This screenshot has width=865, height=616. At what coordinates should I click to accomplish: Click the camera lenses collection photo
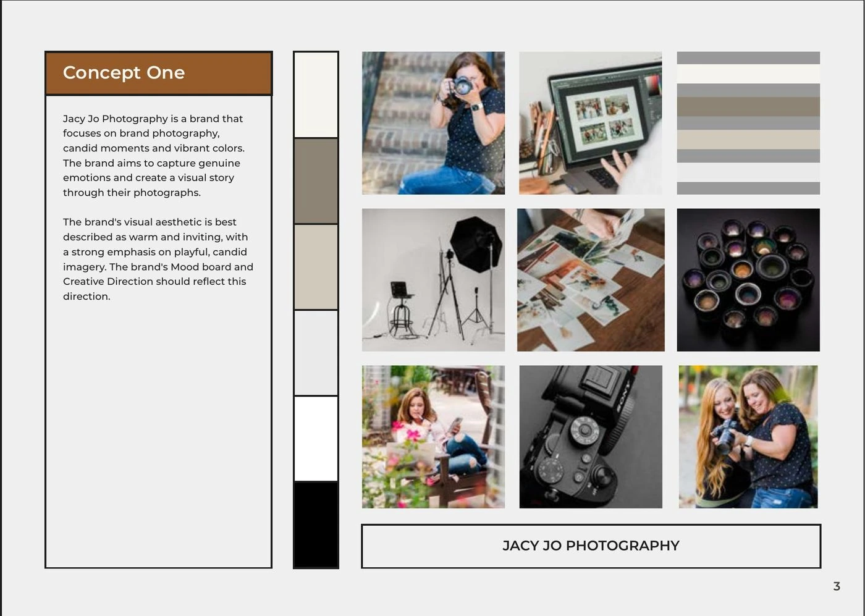pyautogui.click(x=748, y=280)
